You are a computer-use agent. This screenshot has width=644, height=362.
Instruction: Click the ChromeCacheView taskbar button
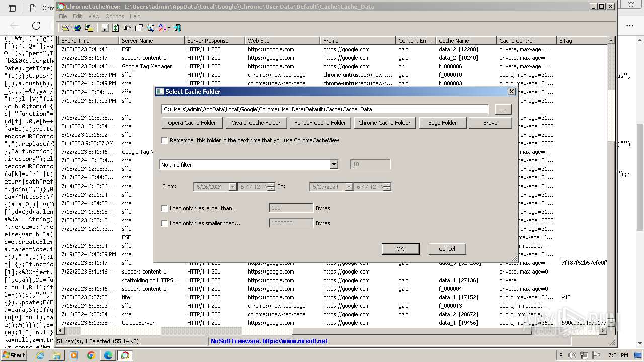[125, 355]
